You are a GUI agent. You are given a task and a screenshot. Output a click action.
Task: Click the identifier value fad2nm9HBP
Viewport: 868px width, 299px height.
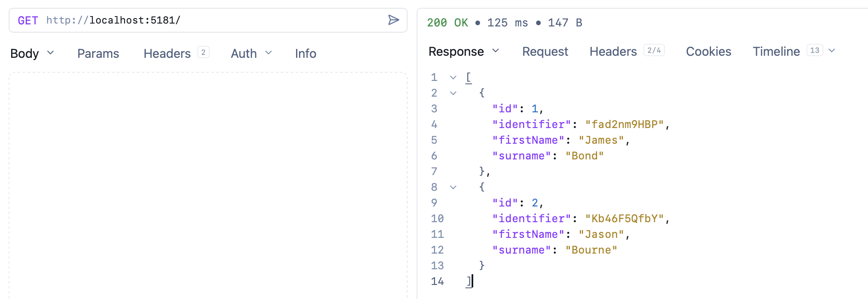pos(624,124)
